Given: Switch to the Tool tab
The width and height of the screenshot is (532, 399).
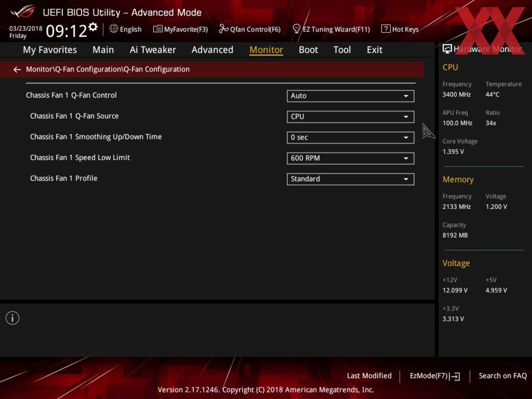Looking at the screenshot, I should pos(342,50).
